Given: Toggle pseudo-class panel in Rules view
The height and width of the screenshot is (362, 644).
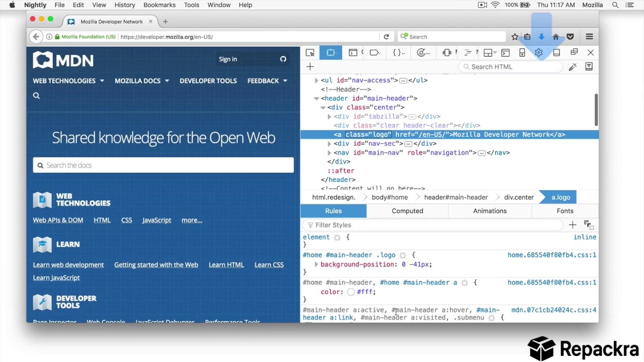Looking at the screenshot, I should click(588, 225).
